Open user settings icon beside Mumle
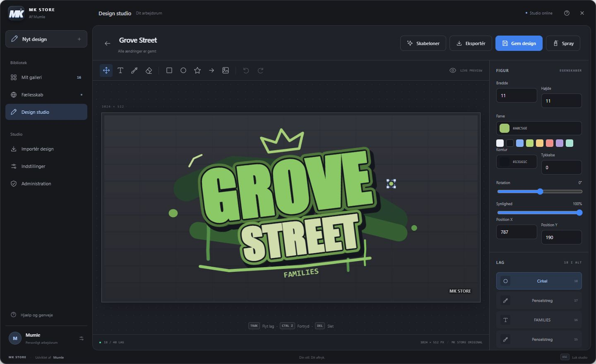Screen dimensions: 596x364 coord(82,338)
